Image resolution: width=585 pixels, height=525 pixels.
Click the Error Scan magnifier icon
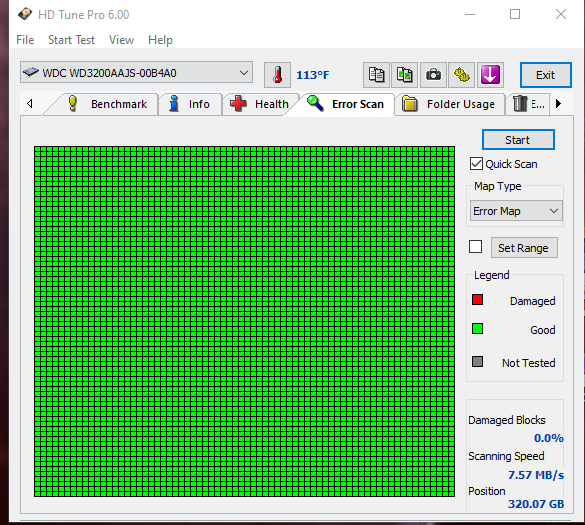(x=315, y=103)
